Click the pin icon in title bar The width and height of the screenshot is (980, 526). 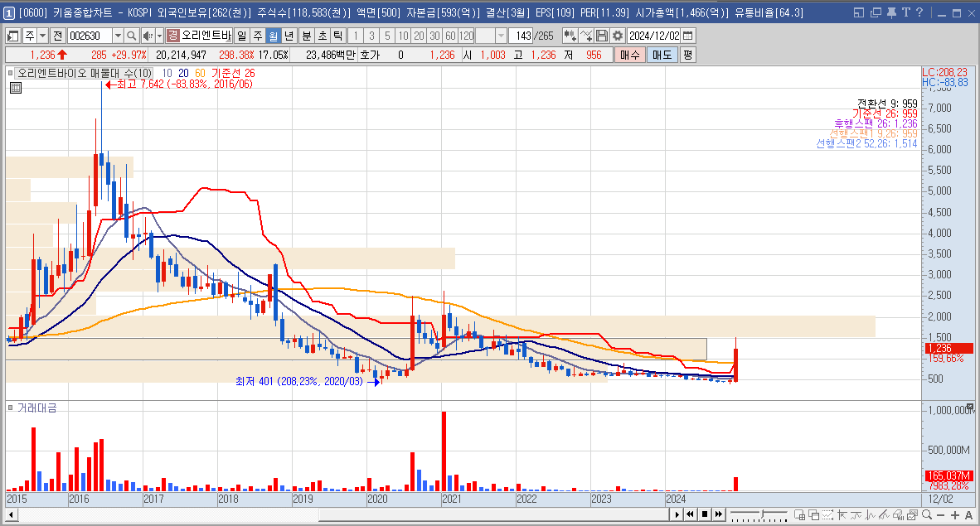pos(891,12)
